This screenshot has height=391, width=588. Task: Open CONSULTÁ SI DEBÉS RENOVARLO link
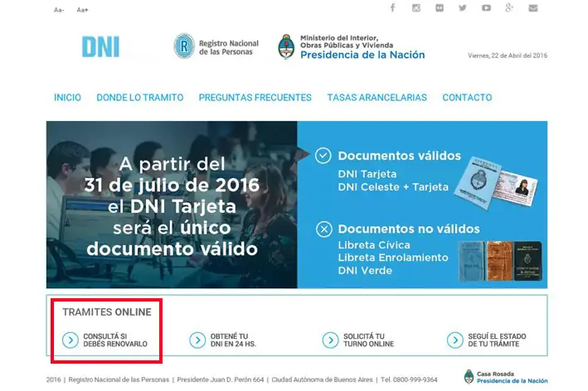(115, 340)
